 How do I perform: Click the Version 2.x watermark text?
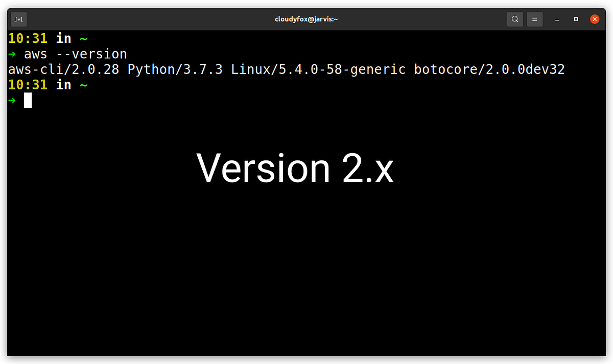point(295,168)
